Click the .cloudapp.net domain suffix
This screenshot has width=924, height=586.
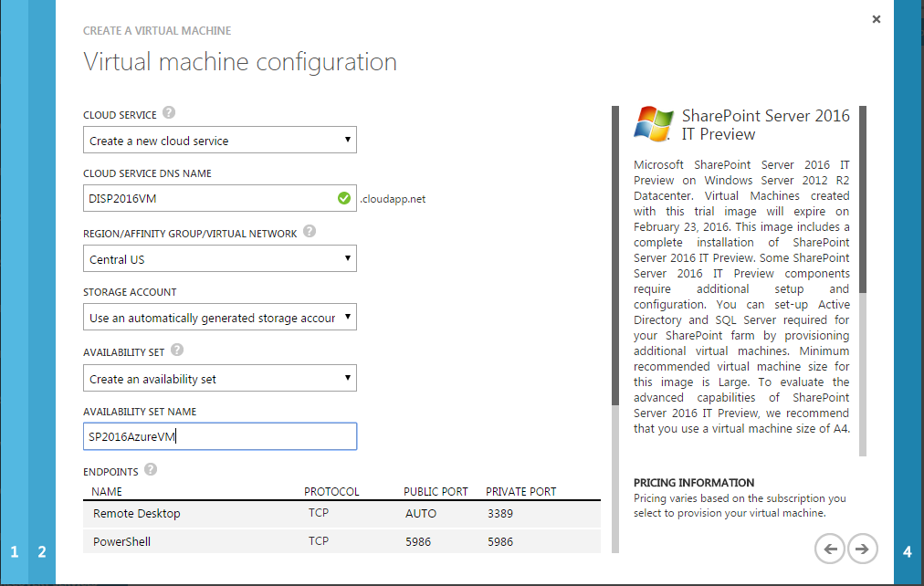tap(393, 199)
